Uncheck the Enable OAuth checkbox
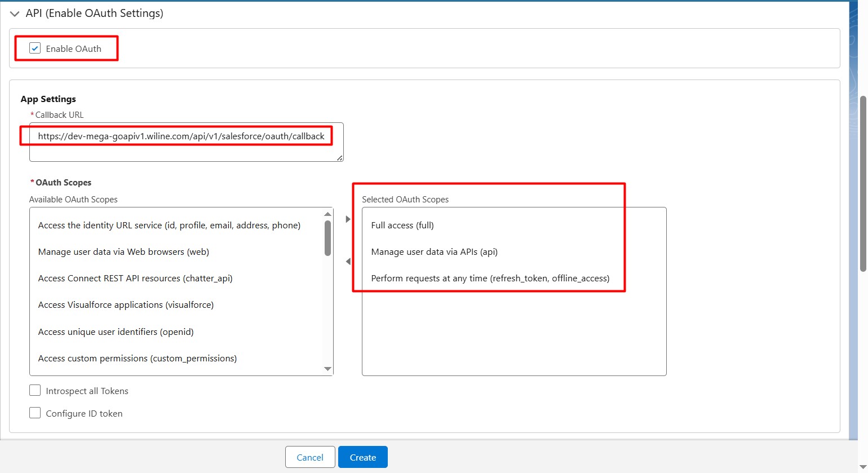 point(35,48)
